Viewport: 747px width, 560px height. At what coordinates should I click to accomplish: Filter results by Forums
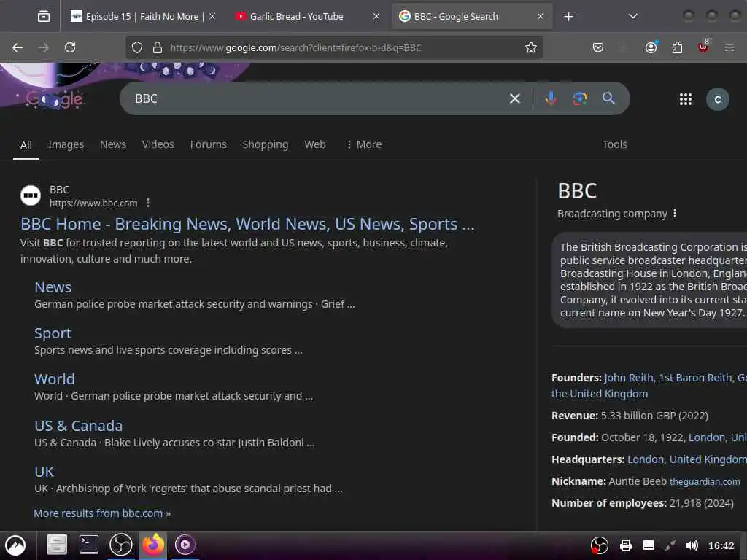(208, 144)
